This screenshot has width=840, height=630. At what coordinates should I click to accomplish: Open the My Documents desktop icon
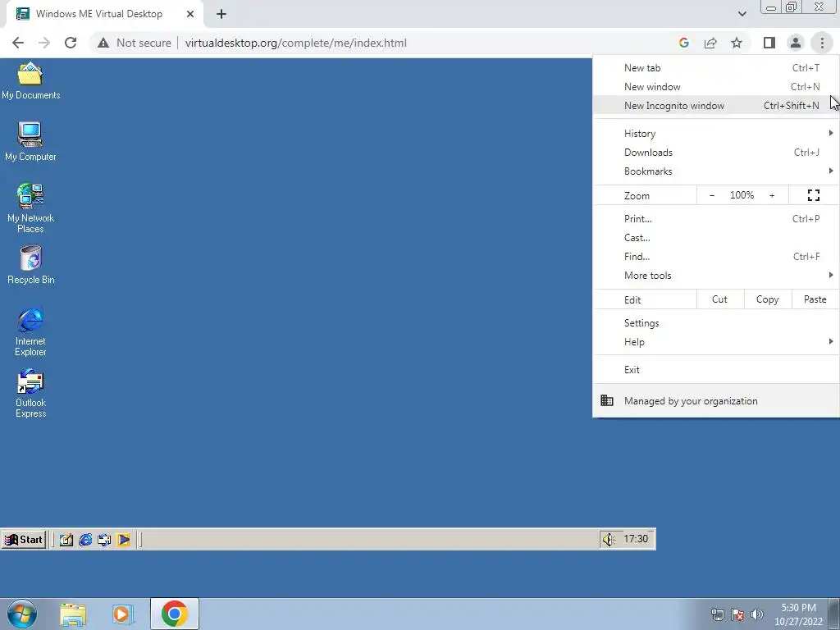[x=30, y=81]
